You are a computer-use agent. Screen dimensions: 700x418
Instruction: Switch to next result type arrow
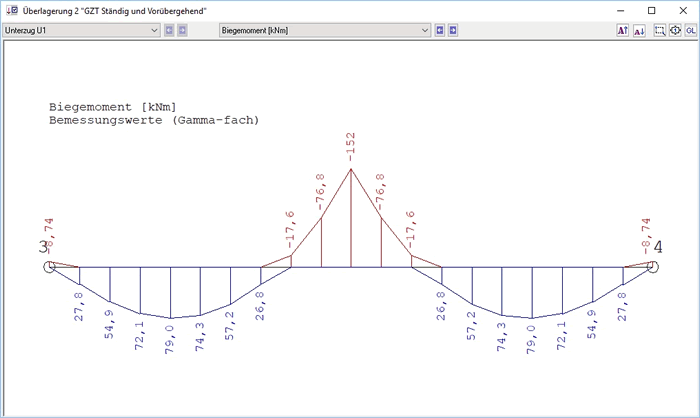(x=453, y=30)
